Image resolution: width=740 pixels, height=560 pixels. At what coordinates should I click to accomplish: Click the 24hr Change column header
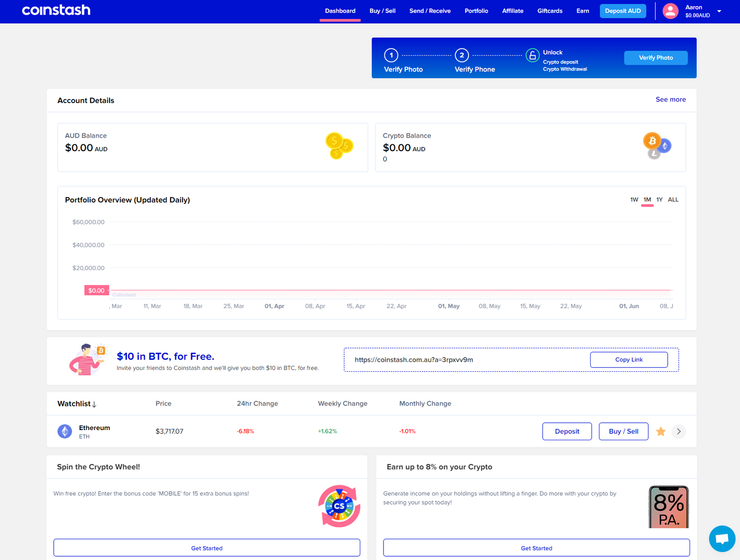pos(258,404)
